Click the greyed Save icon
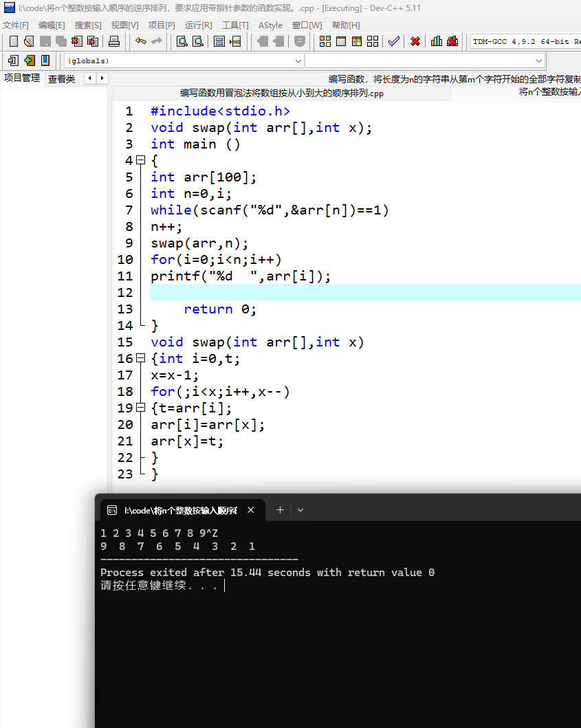Viewport: 581px width, 728px height. point(45,41)
